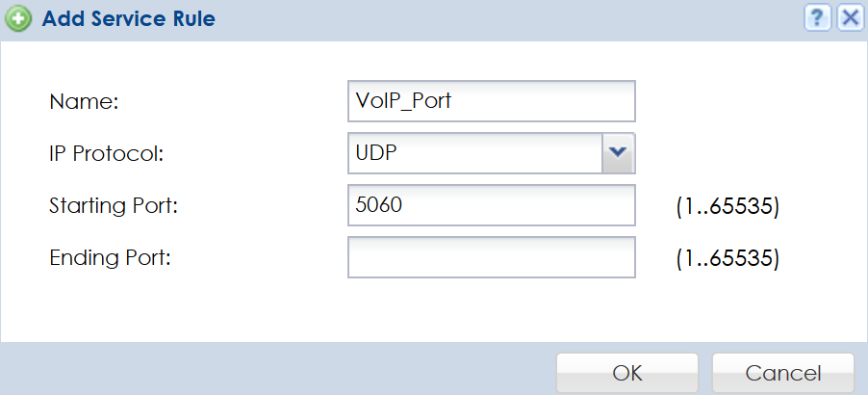Confirm the rule with the OK button
This screenshot has width=868, height=395.
tap(627, 373)
